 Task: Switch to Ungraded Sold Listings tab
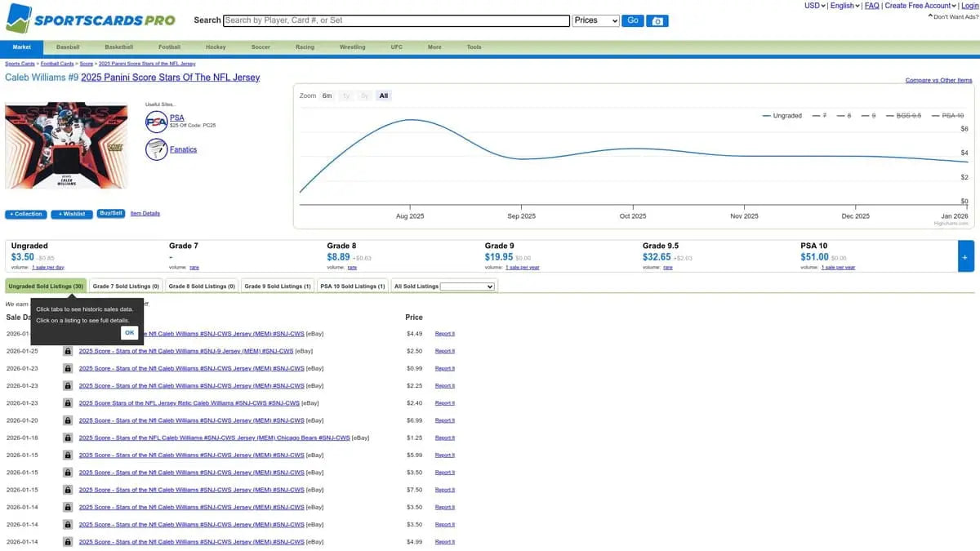coord(46,287)
